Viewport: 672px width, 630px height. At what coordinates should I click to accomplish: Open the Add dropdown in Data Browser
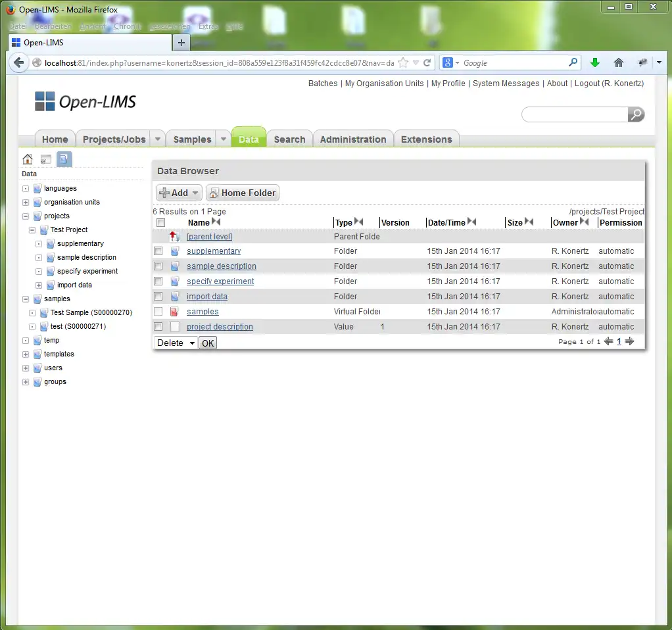(x=179, y=193)
